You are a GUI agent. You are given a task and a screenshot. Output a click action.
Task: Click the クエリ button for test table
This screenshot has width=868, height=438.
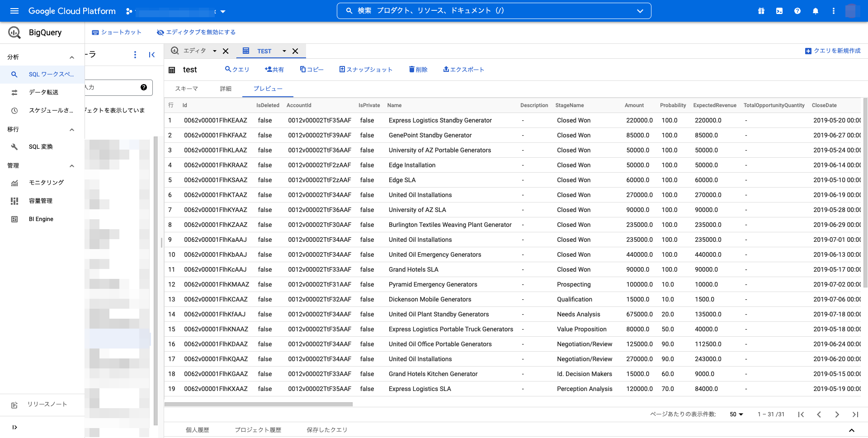point(237,70)
